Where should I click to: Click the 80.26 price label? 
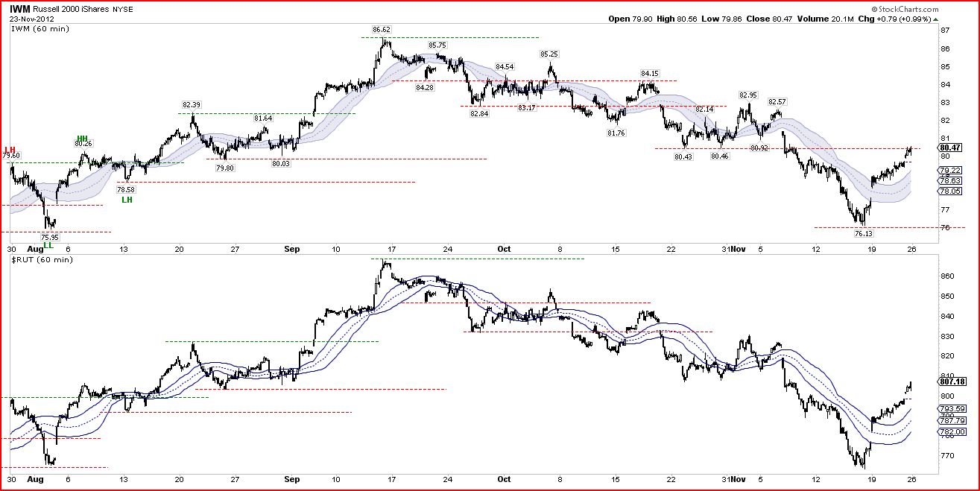click(83, 144)
